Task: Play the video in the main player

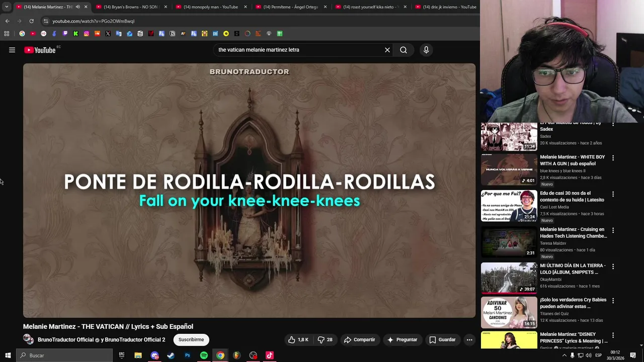Action: (x=249, y=191)
